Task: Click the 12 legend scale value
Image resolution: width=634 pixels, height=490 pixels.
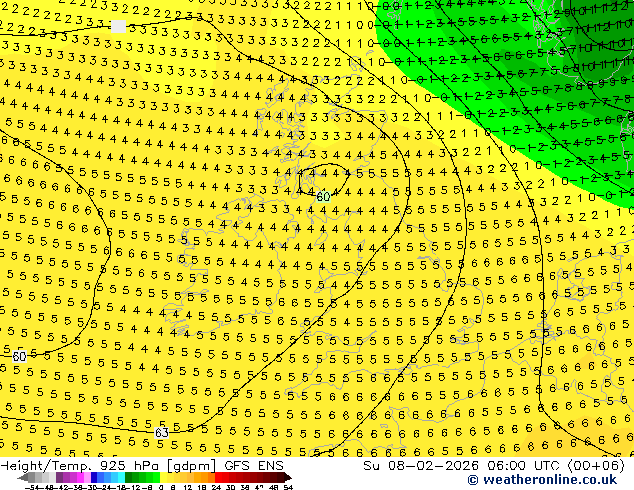Action: (187, 487)
